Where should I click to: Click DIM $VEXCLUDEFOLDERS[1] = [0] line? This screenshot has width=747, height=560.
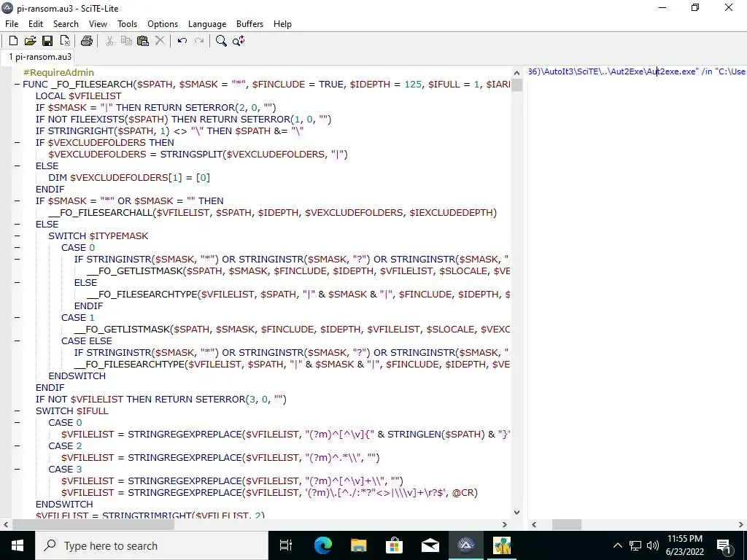pyautogui.click(x=129, y=178)
